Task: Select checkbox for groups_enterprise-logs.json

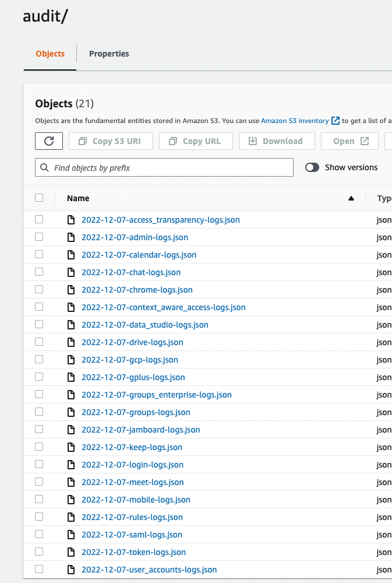Action: [x=39, y=394]
